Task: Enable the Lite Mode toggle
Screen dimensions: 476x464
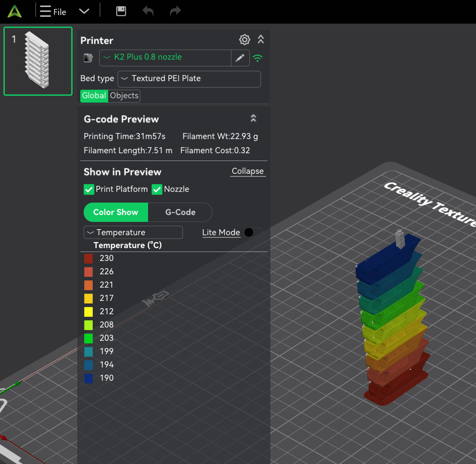Action: pyautogui.click(x=253, y=232)
